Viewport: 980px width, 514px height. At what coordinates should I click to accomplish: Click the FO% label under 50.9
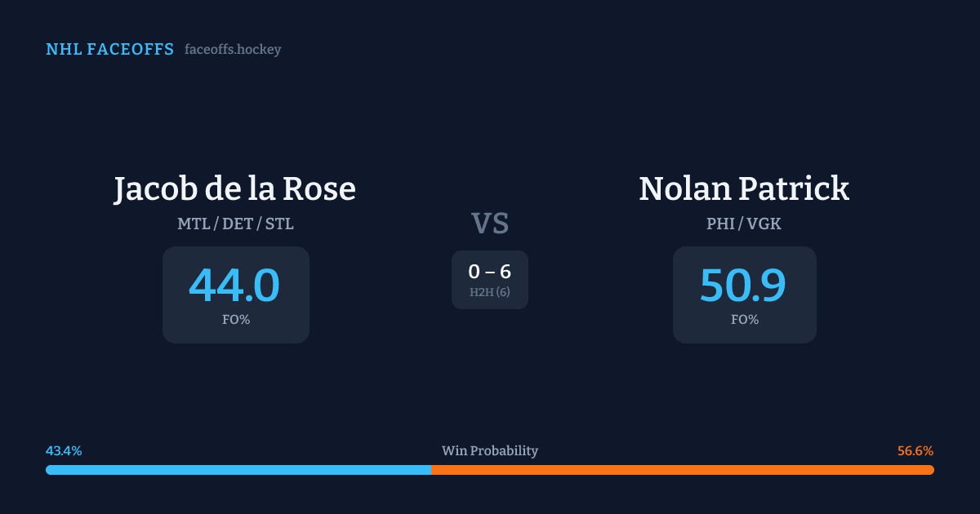(x=745, y=320)
